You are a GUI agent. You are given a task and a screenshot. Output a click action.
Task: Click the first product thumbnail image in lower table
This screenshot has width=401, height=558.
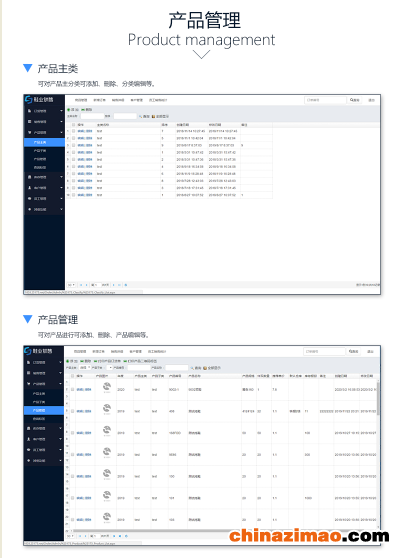pyautogui.click(x=107, y=386)
